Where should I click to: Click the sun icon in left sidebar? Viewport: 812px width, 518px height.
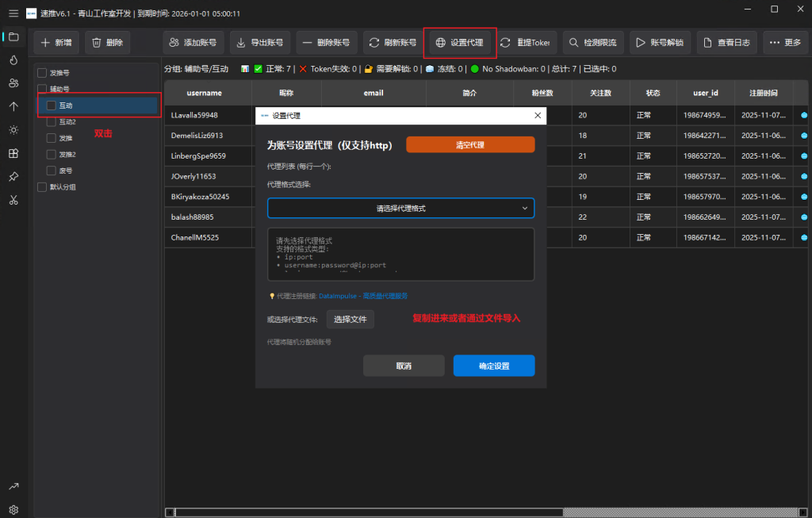13,130
